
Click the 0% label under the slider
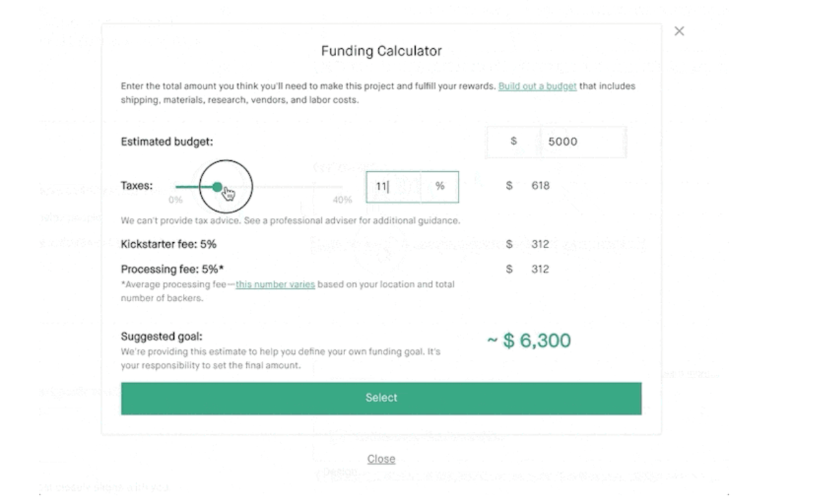175,199
